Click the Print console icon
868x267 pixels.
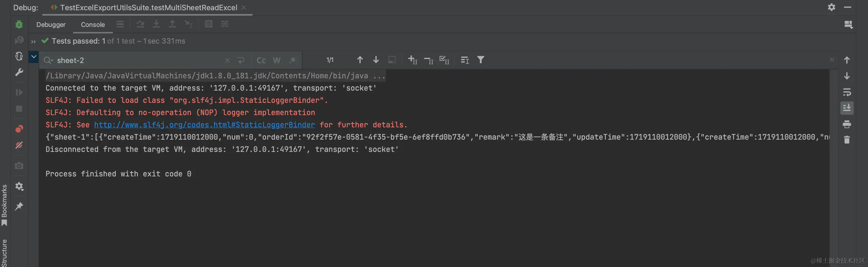[847, 124]
